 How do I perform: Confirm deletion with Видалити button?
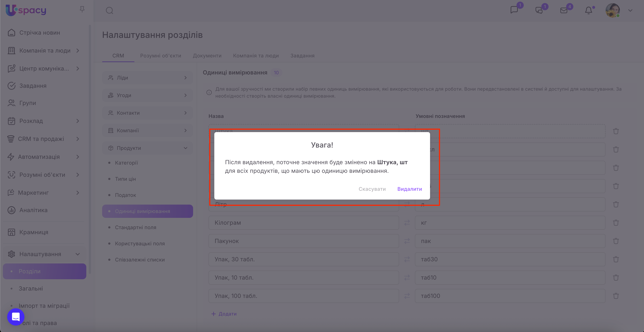(410, 189)
